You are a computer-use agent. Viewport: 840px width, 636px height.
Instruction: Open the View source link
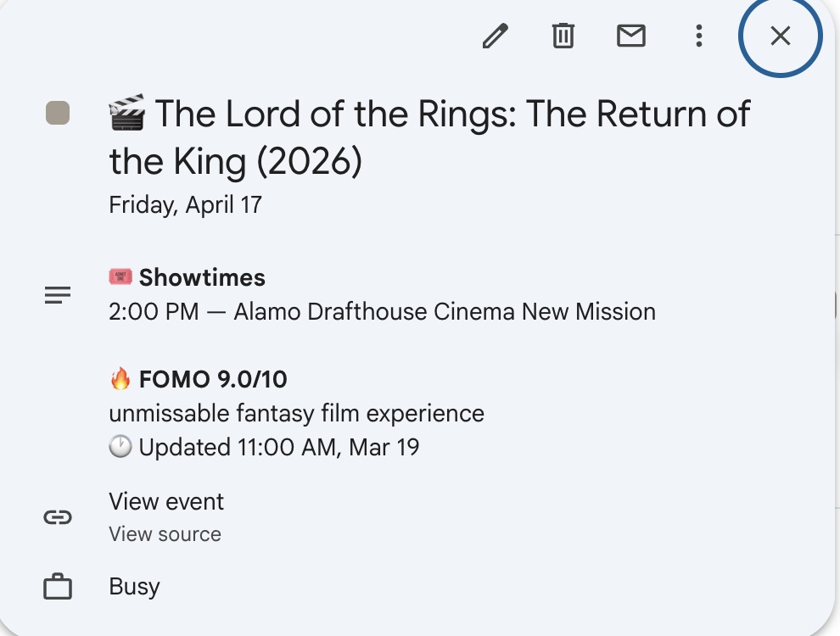pyautogui.click(x=164, y=533)
